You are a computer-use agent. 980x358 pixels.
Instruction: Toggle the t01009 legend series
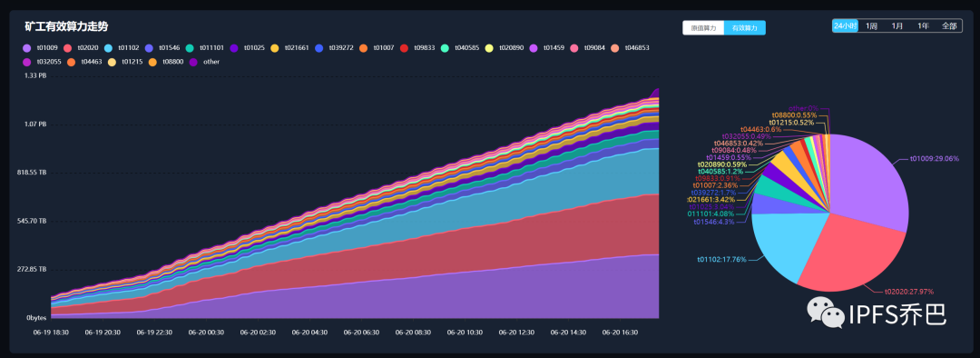coord(40,47)
